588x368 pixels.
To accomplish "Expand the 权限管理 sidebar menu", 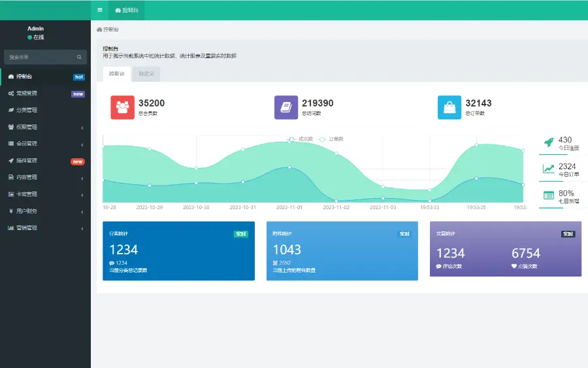I will [x=45, y=127].
